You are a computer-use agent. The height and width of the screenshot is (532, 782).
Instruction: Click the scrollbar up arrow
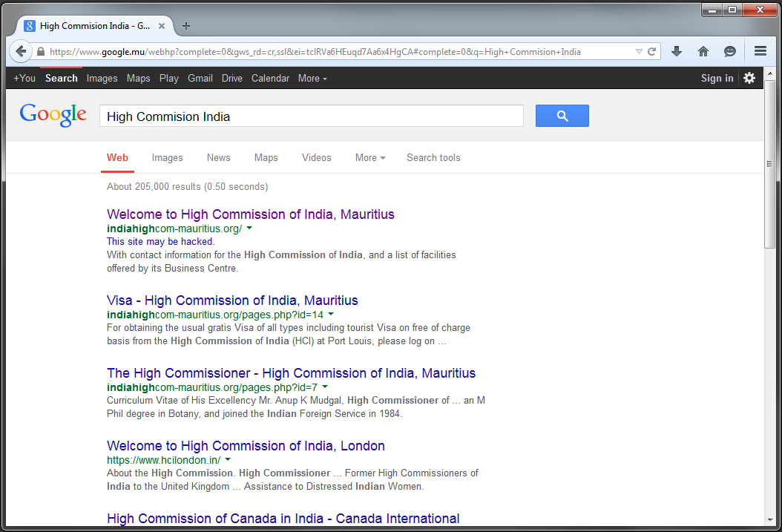coord(769,73)
